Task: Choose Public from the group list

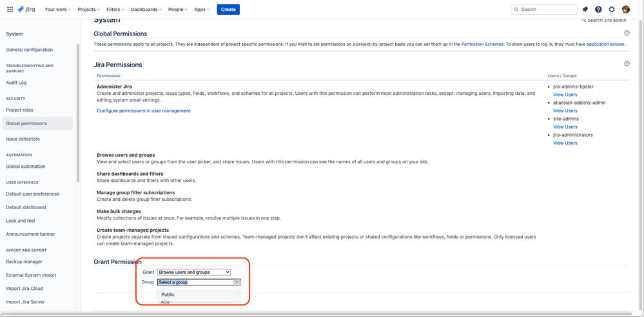Action: [x=199, y=294]
